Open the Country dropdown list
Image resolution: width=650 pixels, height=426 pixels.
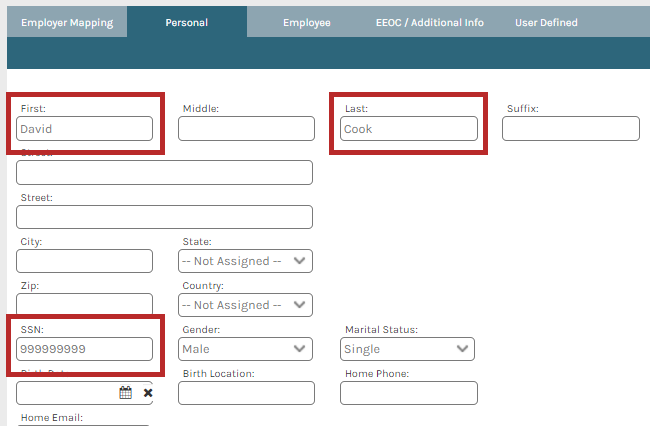pyautogui.click(x=245, y=305)
